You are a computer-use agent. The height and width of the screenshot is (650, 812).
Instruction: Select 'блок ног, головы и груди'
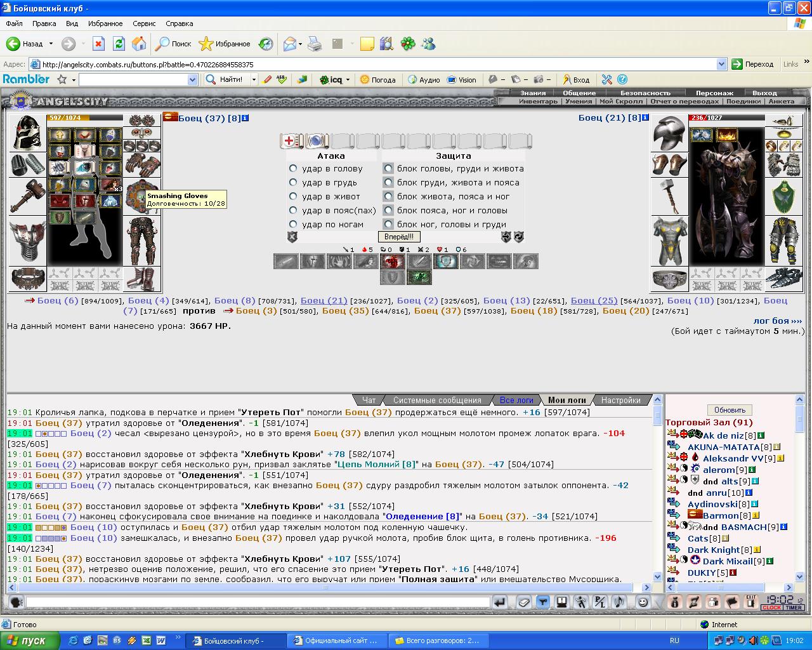tap(388, 224)
